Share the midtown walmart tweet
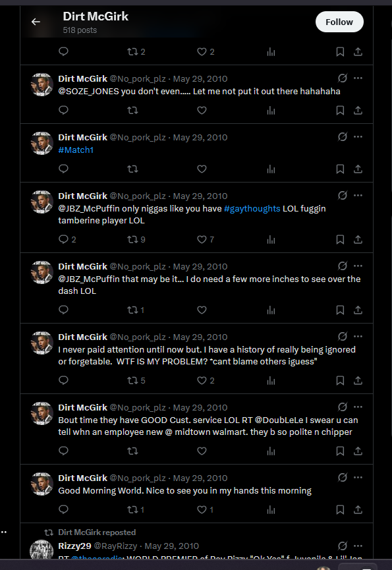Viewport: 392px width, 570px height. tap(358, 451)
